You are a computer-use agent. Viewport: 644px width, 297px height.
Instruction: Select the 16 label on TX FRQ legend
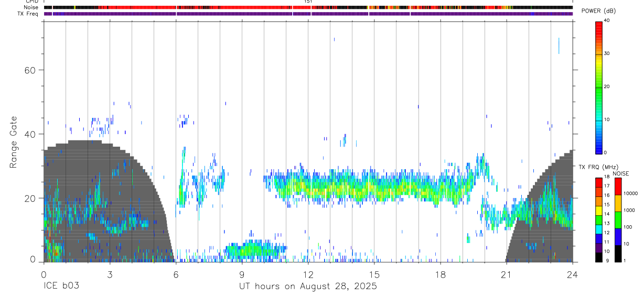[606, 196]
